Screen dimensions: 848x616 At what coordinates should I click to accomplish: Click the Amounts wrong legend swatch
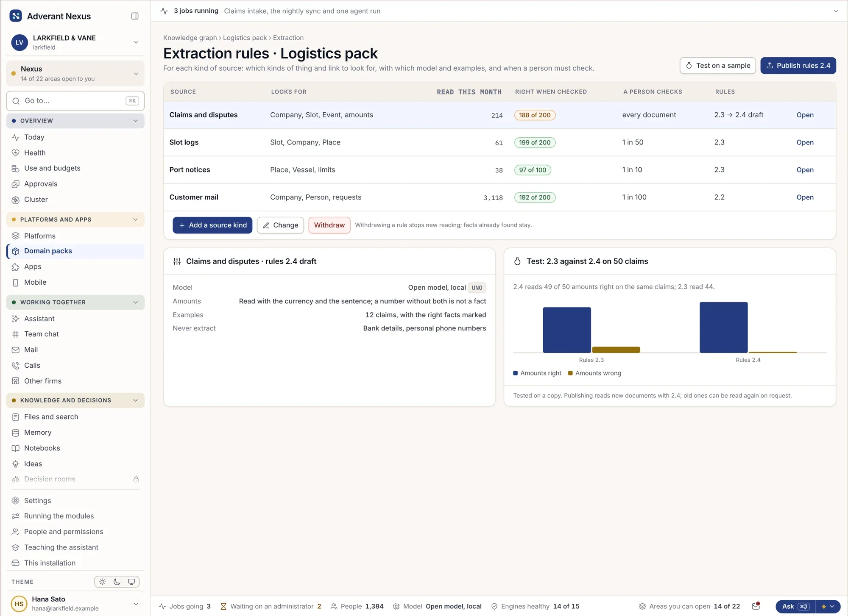point(570,373)
